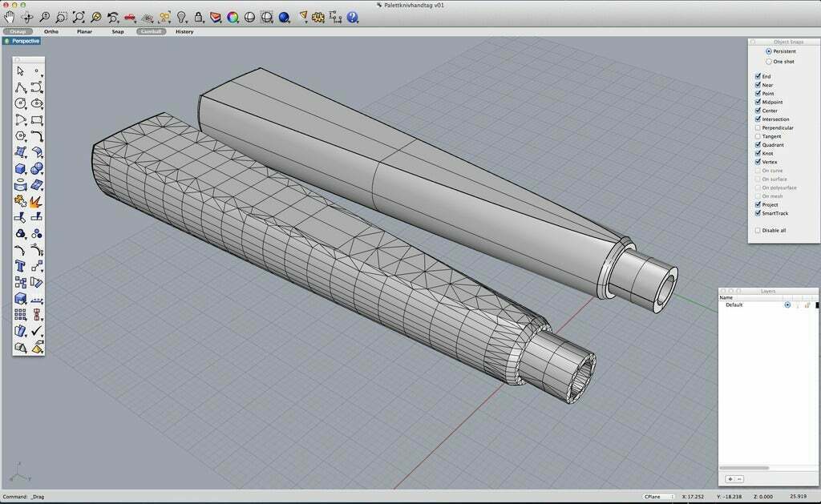Select the Polyline tool in left palette

tap(20, 87)
